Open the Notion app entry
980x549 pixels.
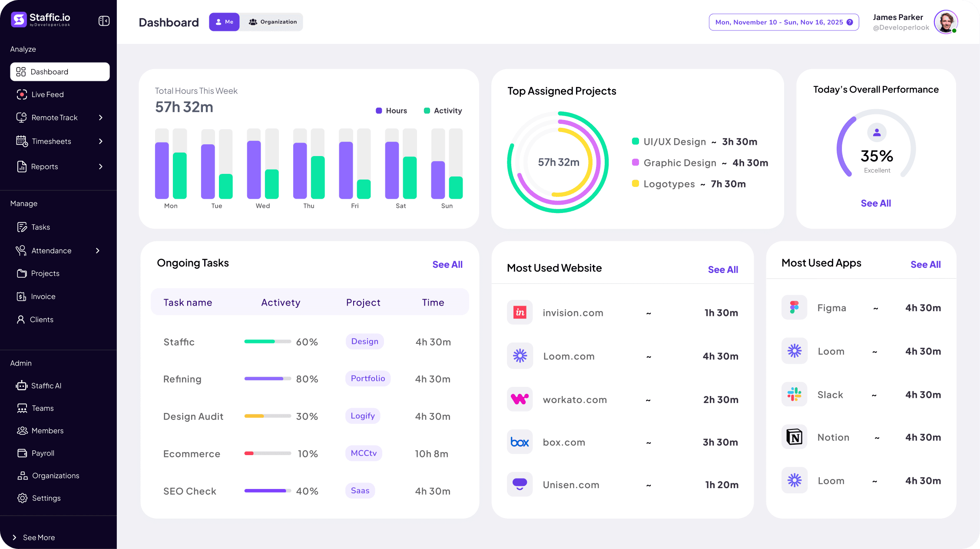(x=833, y=437)
